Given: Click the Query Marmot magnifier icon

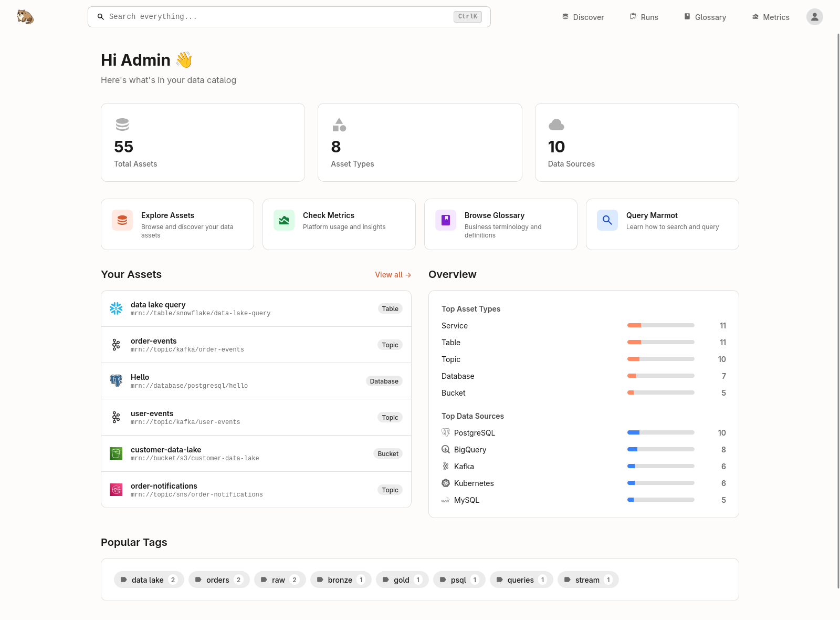Looking at the screenshot, I should point(607,220).
